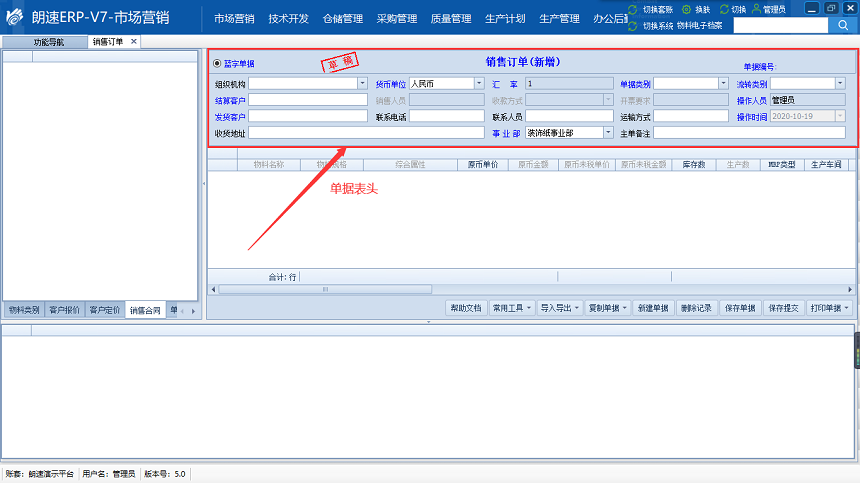Click the 换肤 gear icon
This screenshot has width=860, height=483.
pos(686,9)
